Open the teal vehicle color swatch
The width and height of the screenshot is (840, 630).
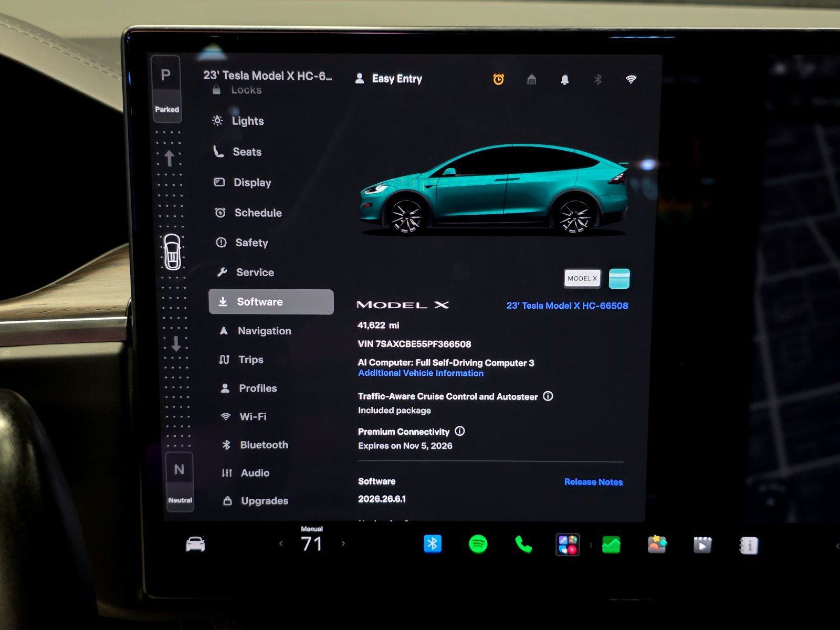[x=619, y=279]
